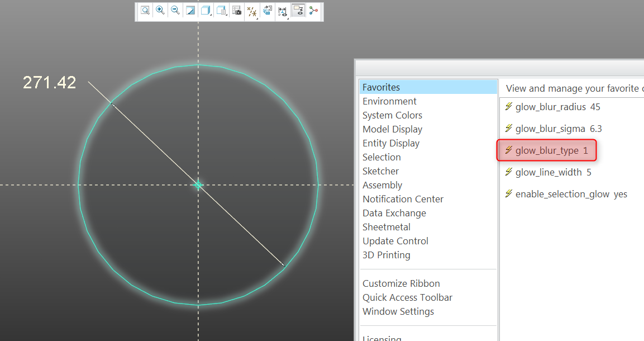Image resolution: width=644 pixels, height=341 pixels.
Task: Click the Sketch View orientation icon
Action: [x=268, y=11]
